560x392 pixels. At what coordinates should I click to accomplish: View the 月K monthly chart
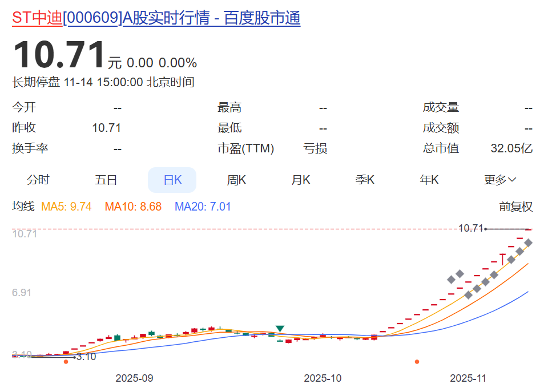pyautogui.click(x=301, y=179)
